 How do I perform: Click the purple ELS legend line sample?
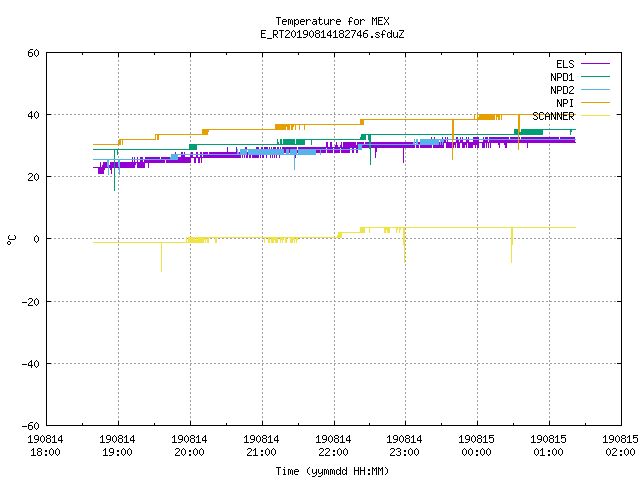[595, 64]
